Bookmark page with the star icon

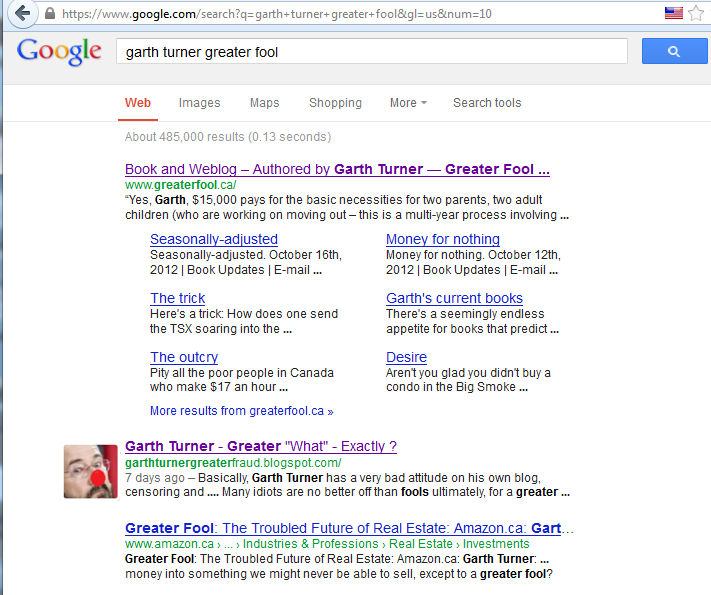[696, 13]
